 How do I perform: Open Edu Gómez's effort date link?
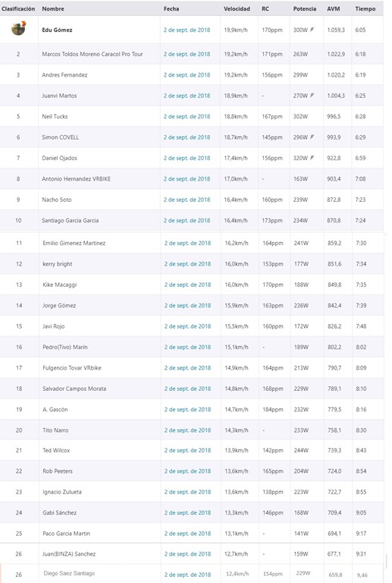tap(187, 30)
